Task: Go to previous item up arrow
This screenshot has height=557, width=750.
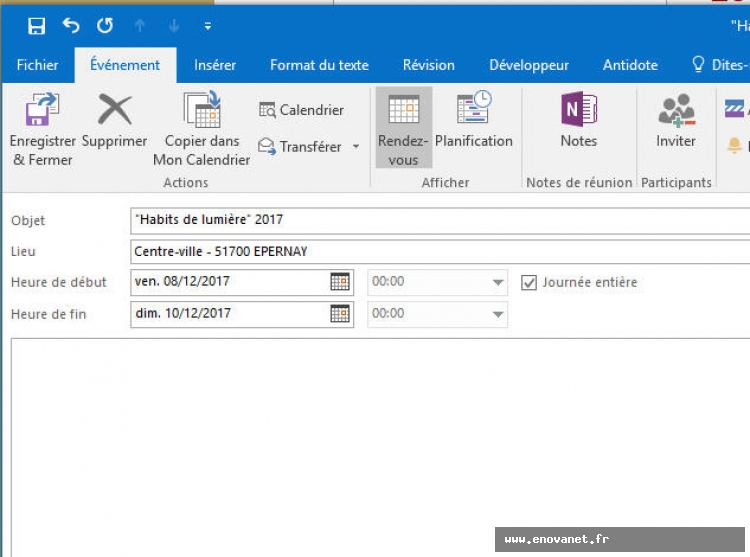Action: point(140,26)
